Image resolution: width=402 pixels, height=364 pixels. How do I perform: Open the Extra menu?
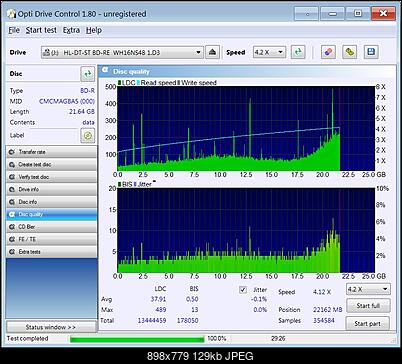point(71,30)
